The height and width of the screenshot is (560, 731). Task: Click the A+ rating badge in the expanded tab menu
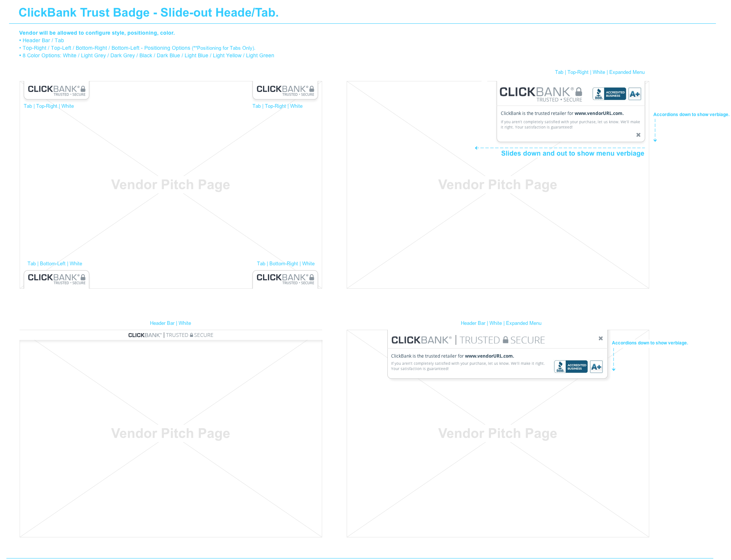pos(635,94)
